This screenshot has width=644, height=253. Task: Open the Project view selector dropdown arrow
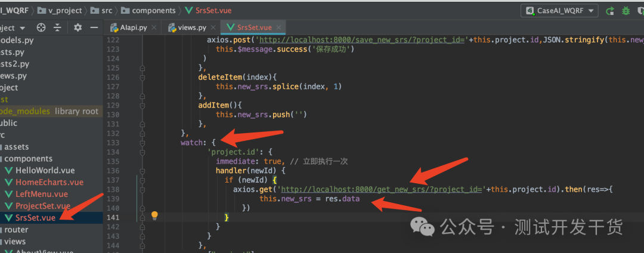tap(22, 28)
